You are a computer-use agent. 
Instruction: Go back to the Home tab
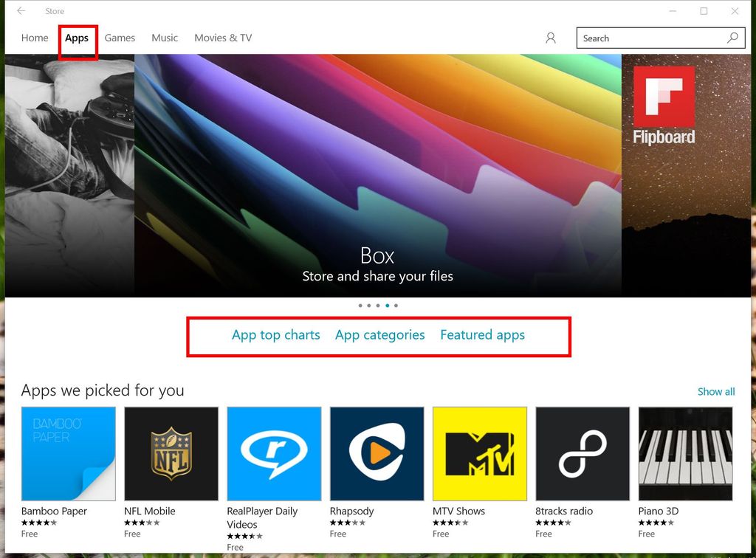coord(34,38)
